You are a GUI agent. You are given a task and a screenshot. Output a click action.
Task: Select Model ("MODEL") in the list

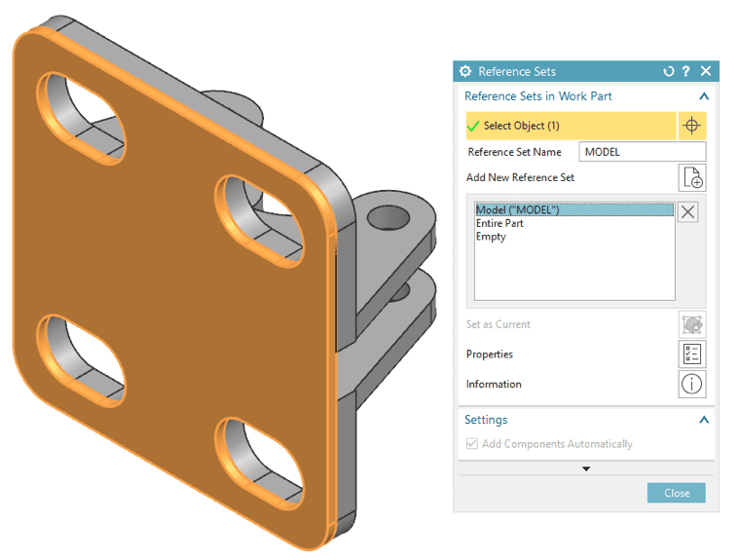click(x=574, y=209)
